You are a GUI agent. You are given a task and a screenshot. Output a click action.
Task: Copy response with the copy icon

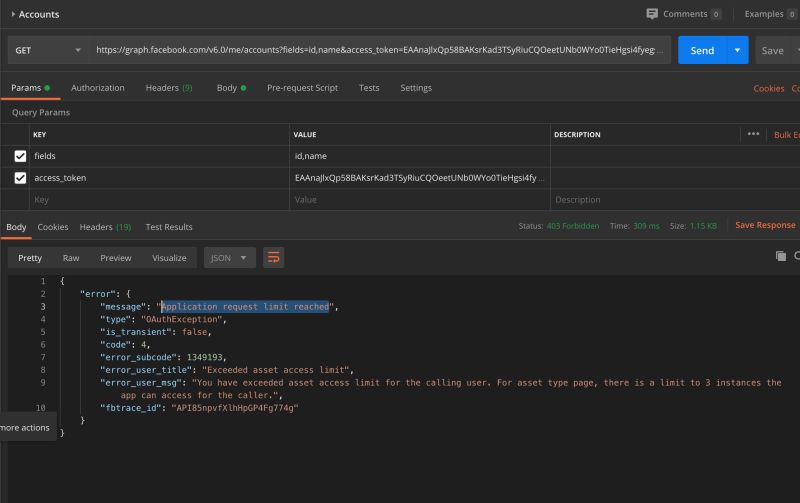pyautogui.click(x=781, y=256)
